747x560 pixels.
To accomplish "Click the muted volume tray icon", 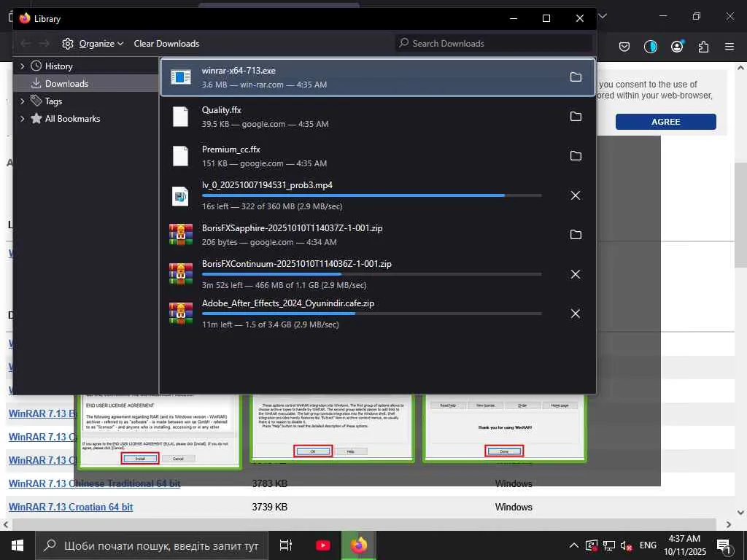I will [x=627, y=545].
